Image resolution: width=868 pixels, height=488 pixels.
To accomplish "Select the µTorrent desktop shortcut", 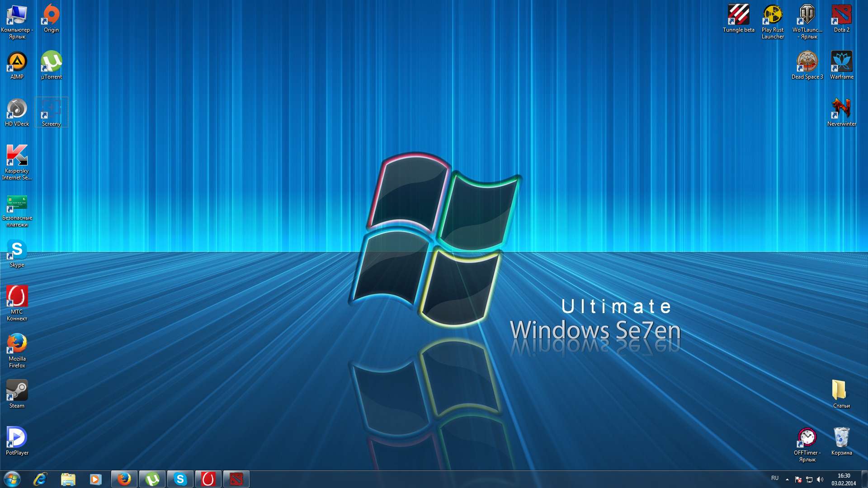I will 51,65.
